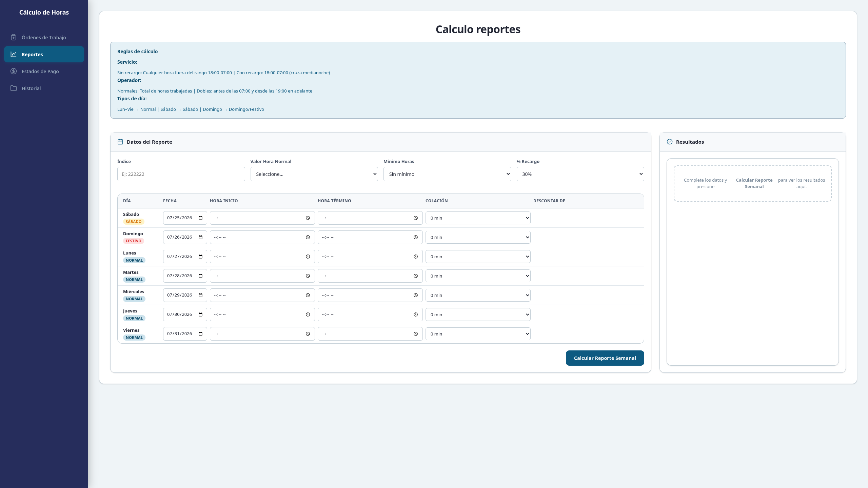This screenshot has height=488, width=868.
Task: Click the clock icon in Lunes Hora Inicio
Action: click(308, 257)
